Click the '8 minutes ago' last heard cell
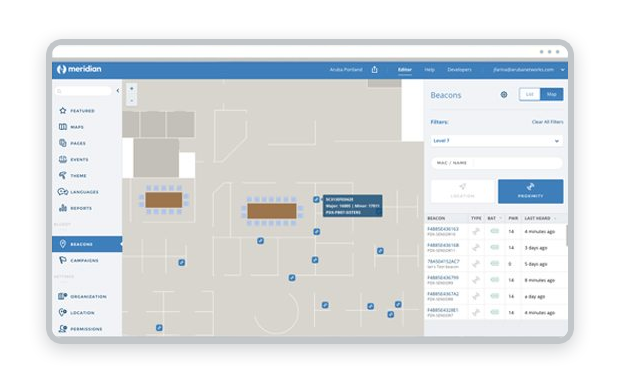This screenshot has width=620, height=382. pyautogui.click(x=540, y=280)
